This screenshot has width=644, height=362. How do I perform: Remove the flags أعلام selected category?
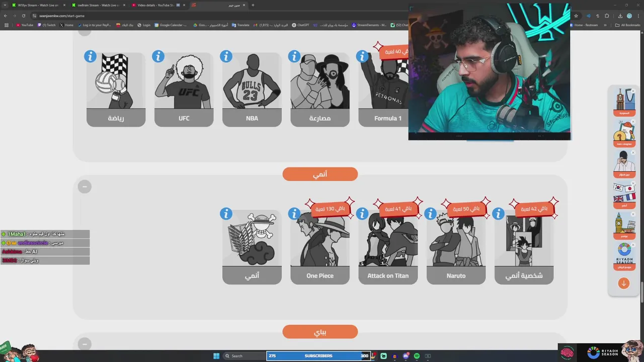(x=633, y=184)
